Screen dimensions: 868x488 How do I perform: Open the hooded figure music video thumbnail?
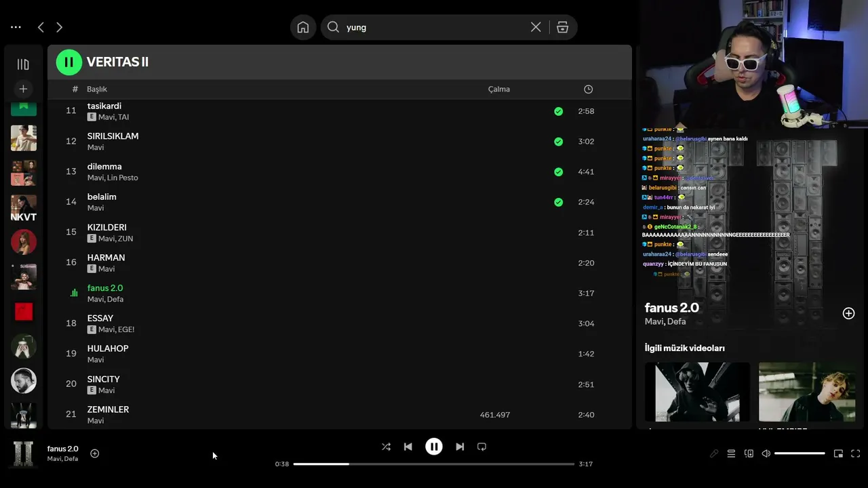coord(697,392)
